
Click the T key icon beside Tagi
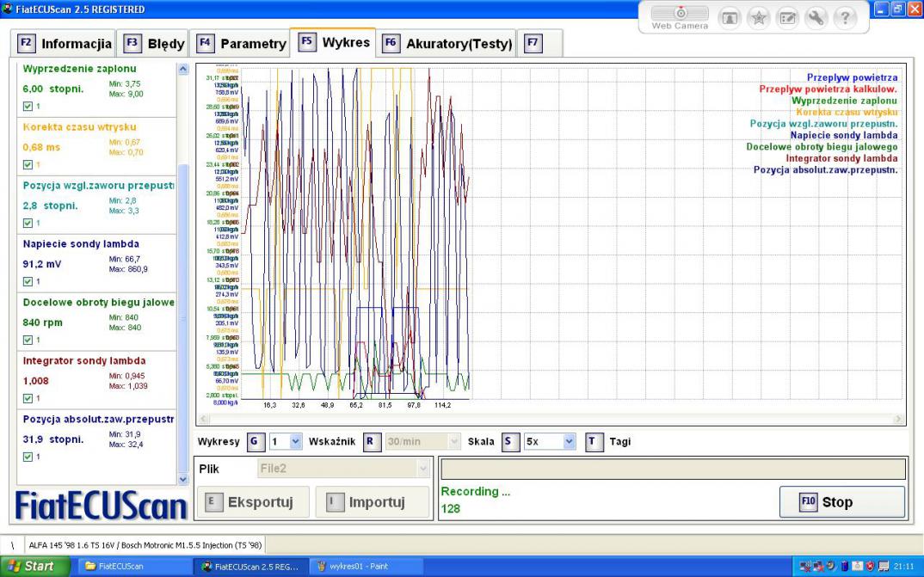click(594, 441)
